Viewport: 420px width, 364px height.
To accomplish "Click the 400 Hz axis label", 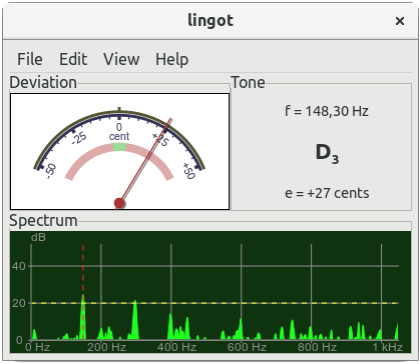I will [177, 347].
